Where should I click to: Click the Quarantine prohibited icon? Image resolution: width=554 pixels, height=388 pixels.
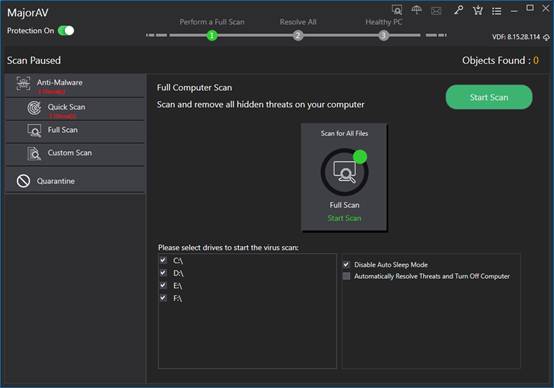23,181
